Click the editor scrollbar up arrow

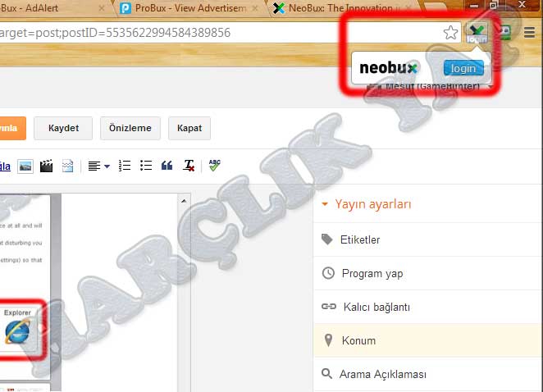pos(184,200)
